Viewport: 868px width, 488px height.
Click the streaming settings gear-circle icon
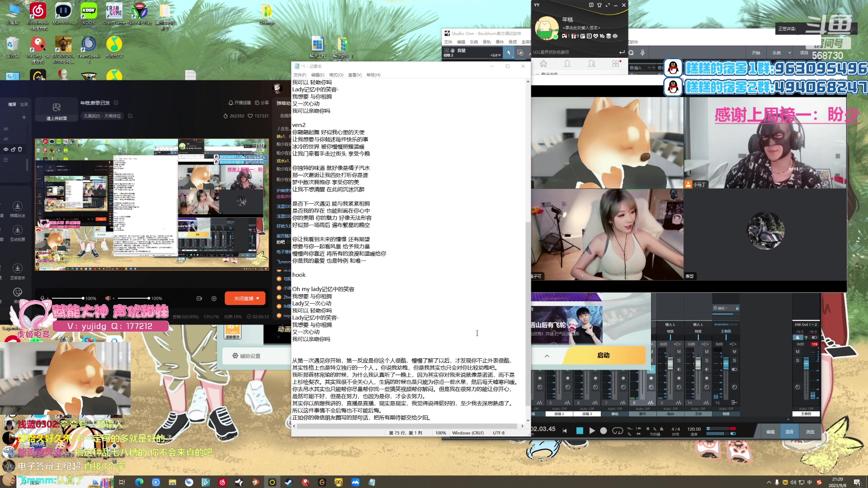[214, 299]
